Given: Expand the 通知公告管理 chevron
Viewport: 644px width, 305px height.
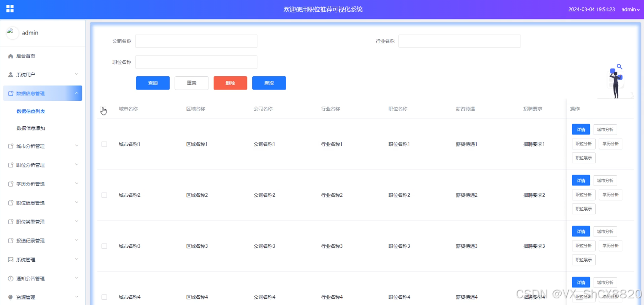Looking at the screenshot, I should tap(77, 278).
